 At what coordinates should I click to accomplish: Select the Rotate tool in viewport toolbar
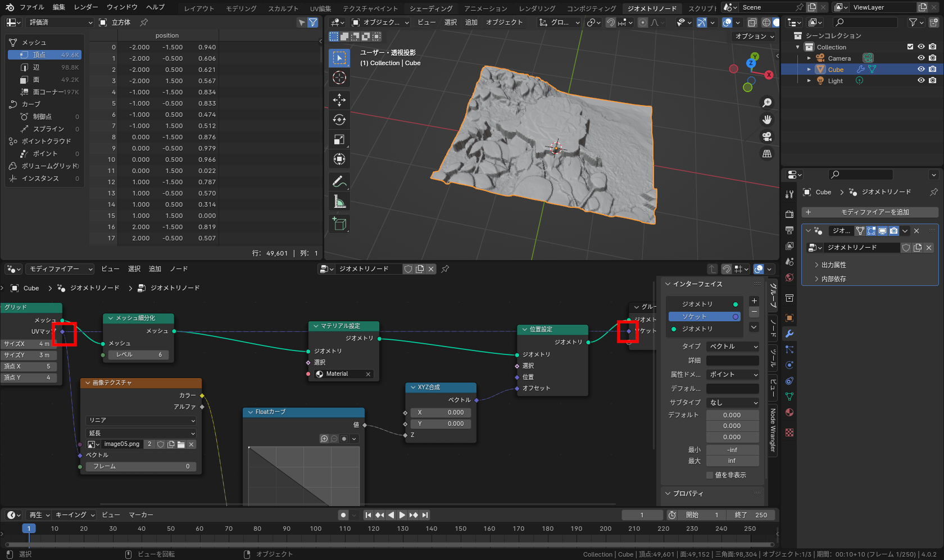(x=339, y=120)
